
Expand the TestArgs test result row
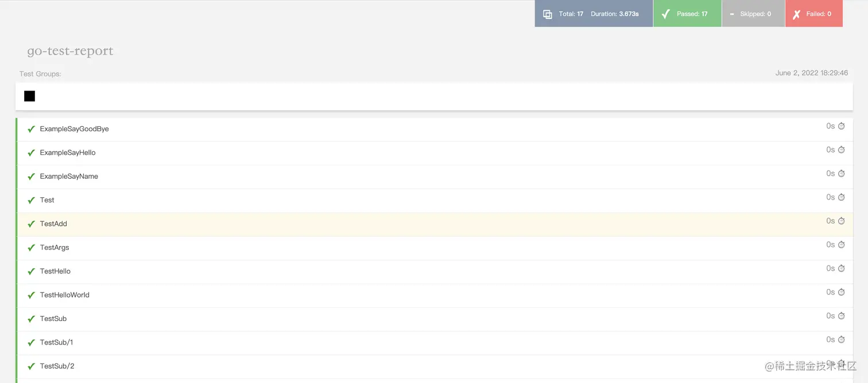click(x=435, y=248)
